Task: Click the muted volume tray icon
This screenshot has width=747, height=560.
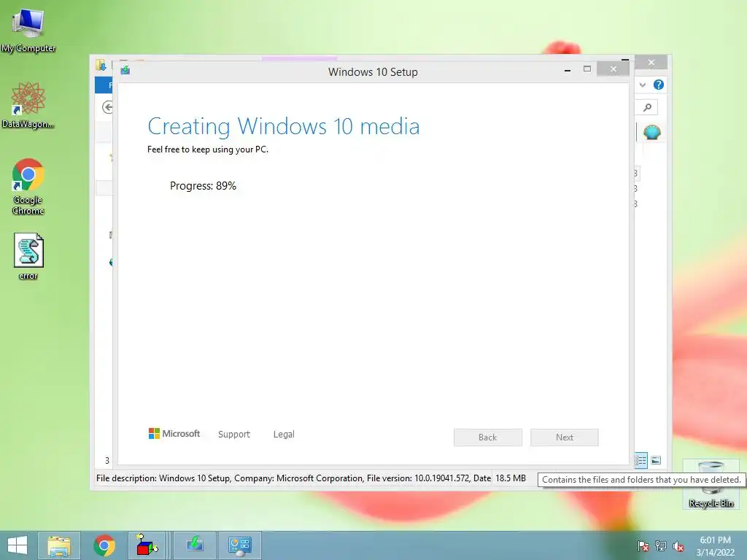Action: pyautogui.click(x=678, y=545)
